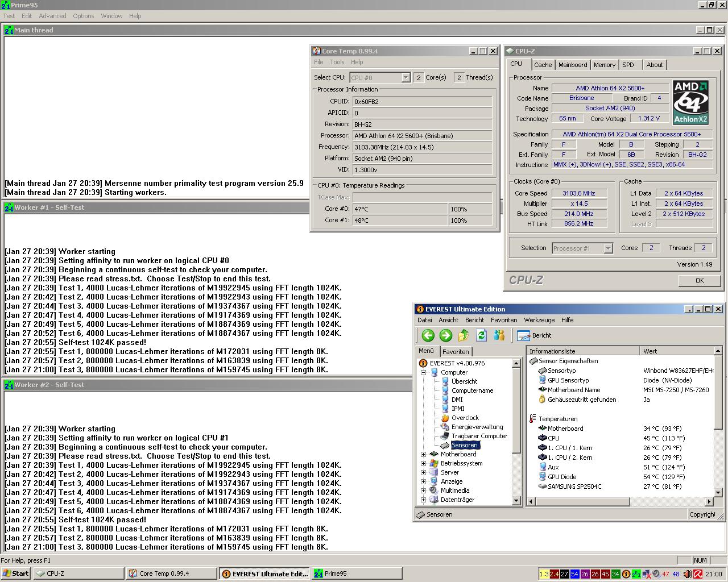Image resolution: width=728 pixels, height=582 pixels.
Task: Expand the Betriebssystem tree node
Action: point(423,463)
